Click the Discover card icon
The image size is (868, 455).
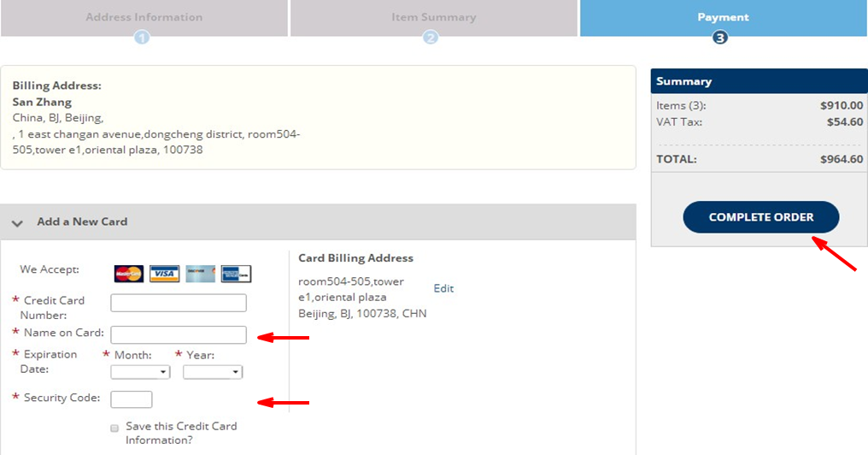(x=200, y=274)
